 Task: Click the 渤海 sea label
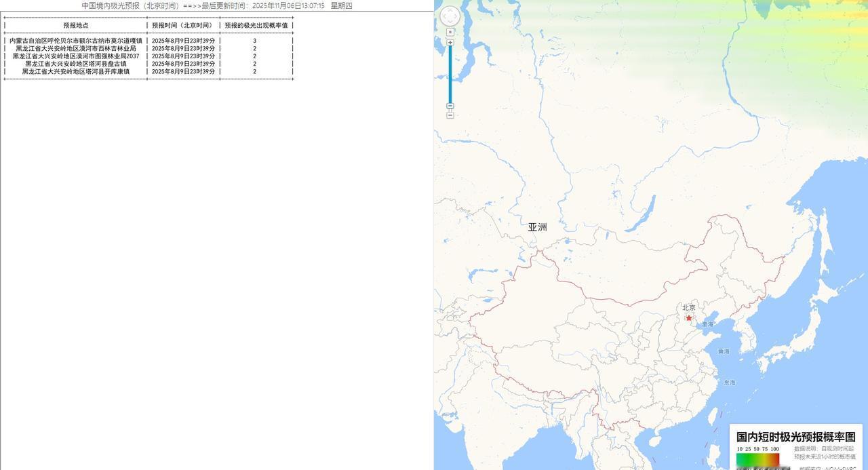707,324
